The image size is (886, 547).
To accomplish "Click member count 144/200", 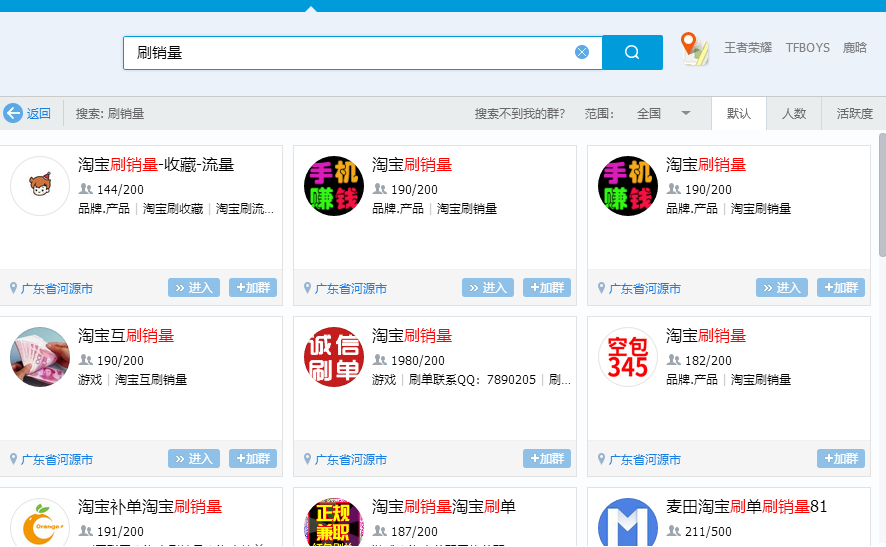I will pyautogui.click(x=120, y=189).
